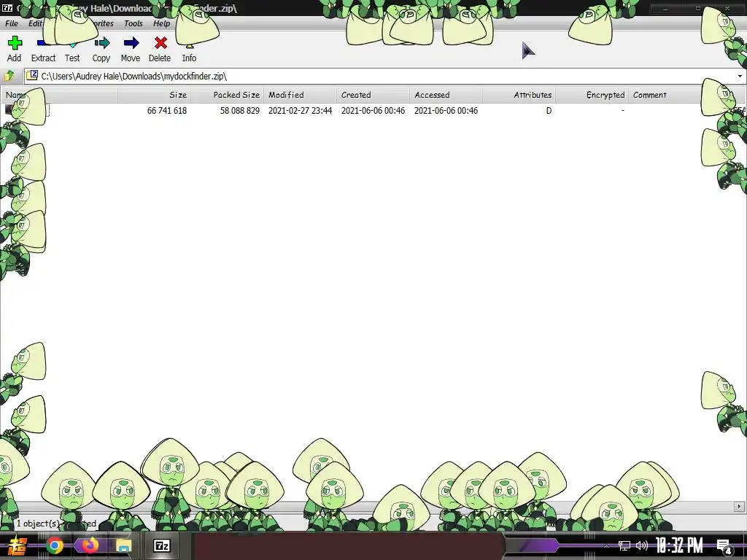The height and width of the screenshot is (560, 747).
Task: Sort by Packed Size column
Action: click(x=228, y=95)
